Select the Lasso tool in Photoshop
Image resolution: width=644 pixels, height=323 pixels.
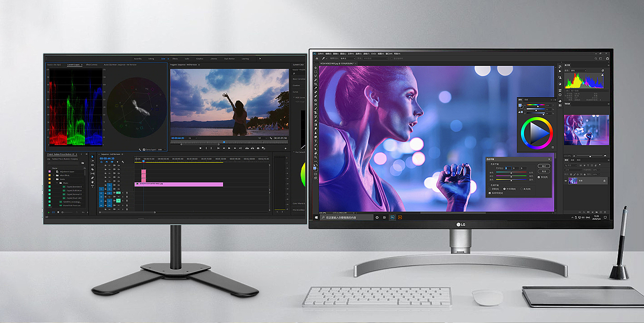316,76
